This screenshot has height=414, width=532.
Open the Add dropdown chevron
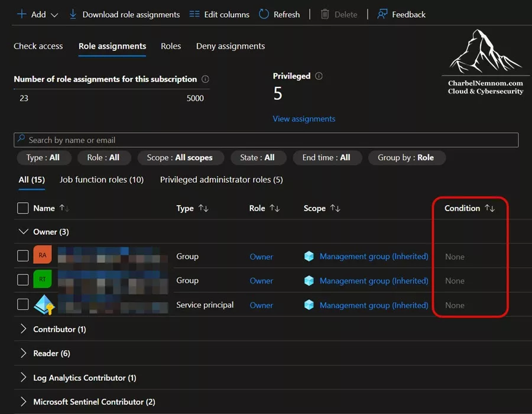[x=54, y=15]
